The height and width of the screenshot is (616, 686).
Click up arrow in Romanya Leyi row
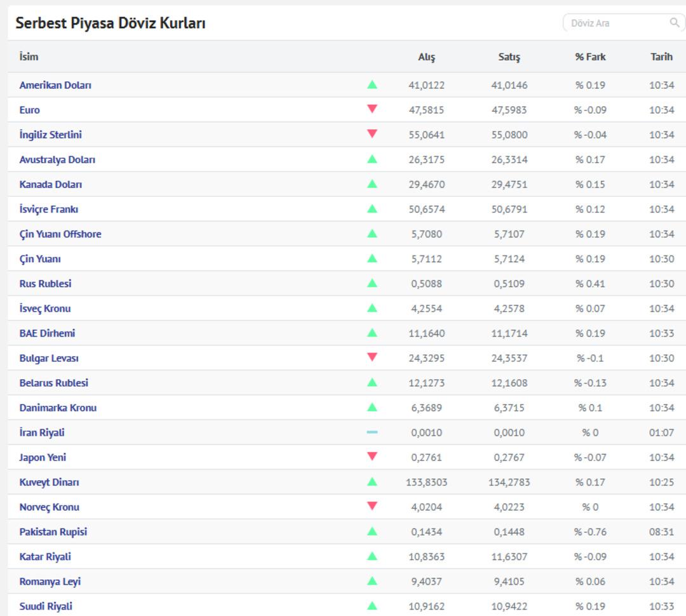point(372,581)
